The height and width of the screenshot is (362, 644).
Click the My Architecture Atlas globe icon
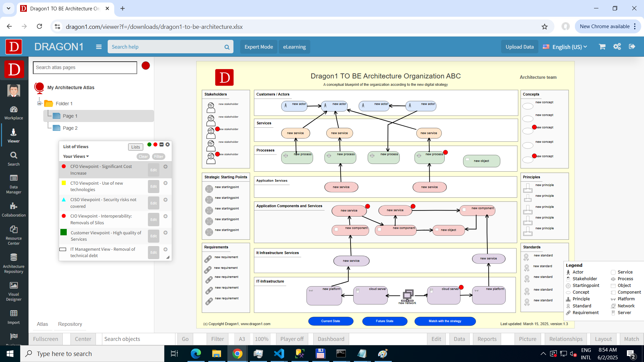[x=39, y=88]
